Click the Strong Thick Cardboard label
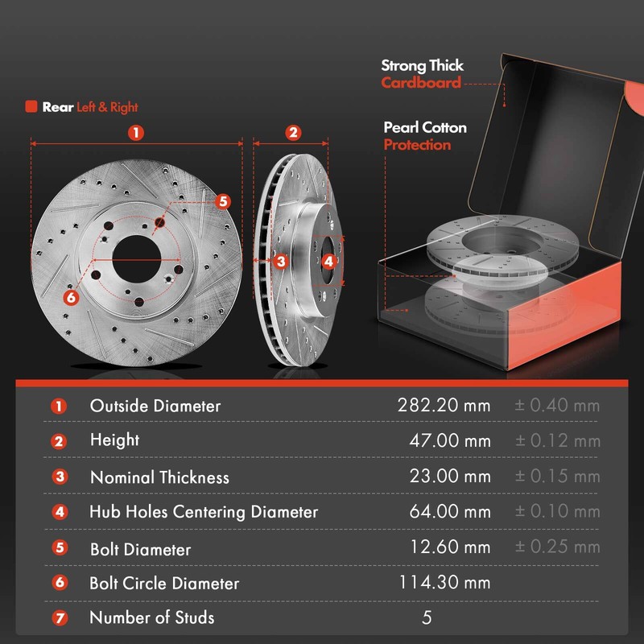 pos(422,74)
